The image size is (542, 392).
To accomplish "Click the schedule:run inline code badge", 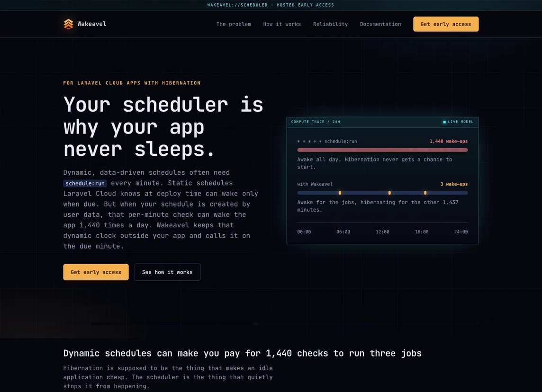I will point(85,183).
